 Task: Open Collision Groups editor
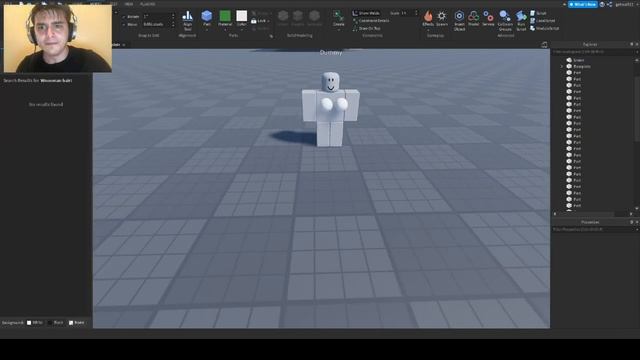click(x=505, y=20)
